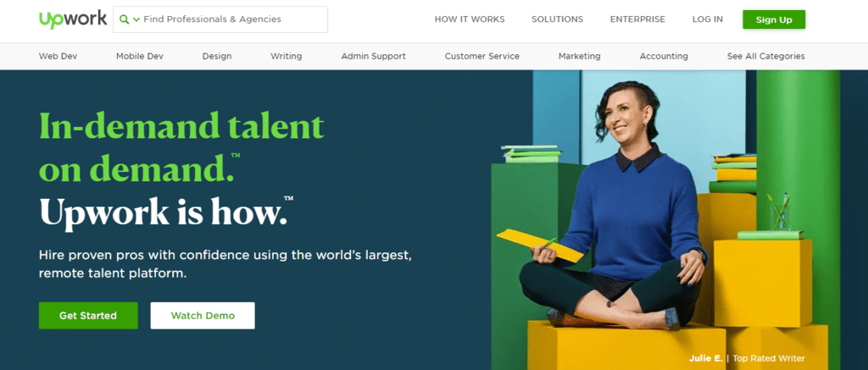Go to the Enterprise page
The image size is (868, 370).
pos(637,19)
